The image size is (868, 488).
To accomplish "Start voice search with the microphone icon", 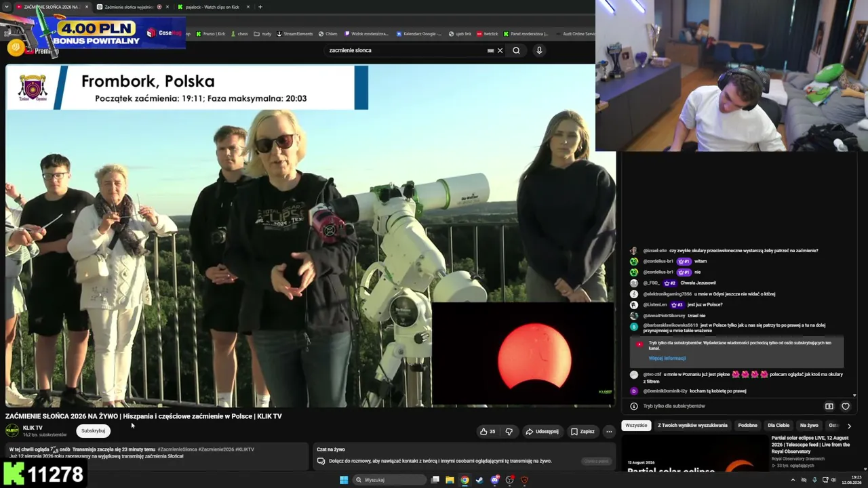I will click(x=539, y=50).
